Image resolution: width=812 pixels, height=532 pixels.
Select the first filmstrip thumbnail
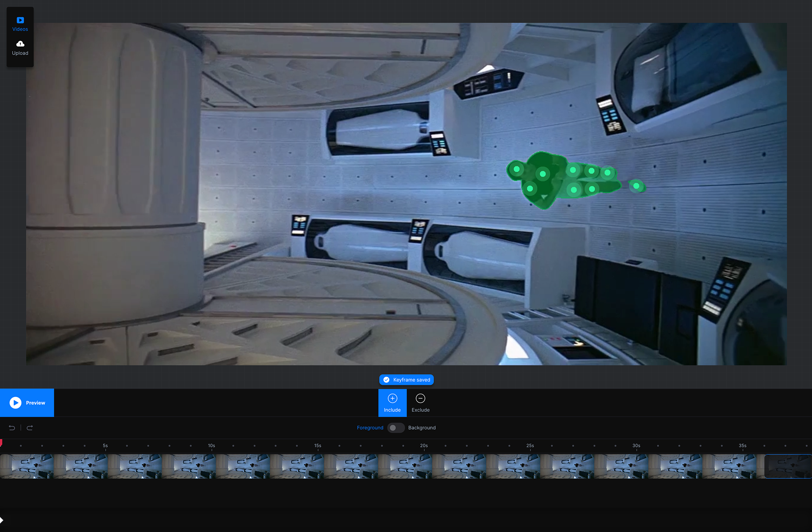point(27,466)
